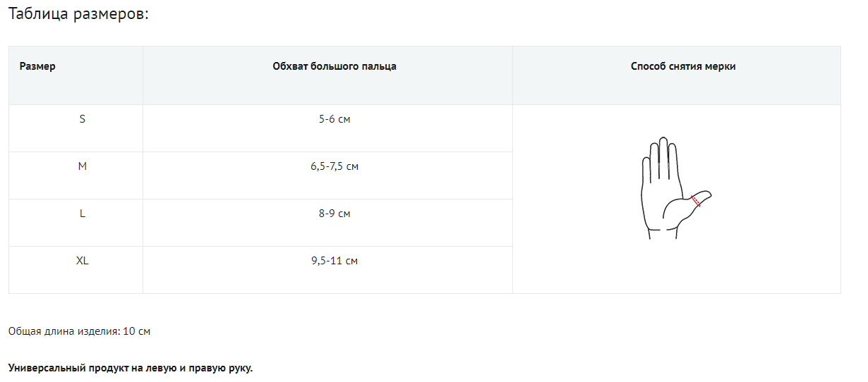Click the wrist of the hand drawing

point(660,231)
